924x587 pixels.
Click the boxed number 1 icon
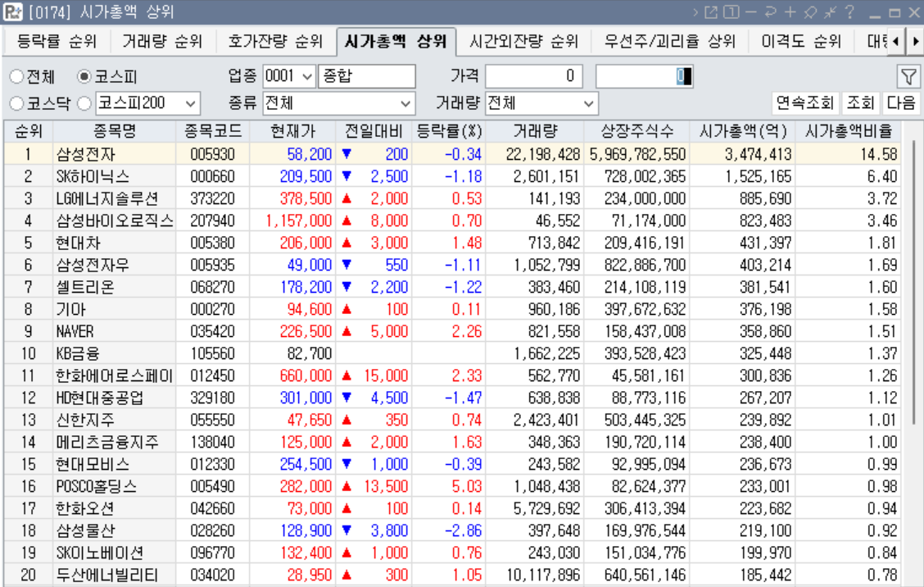coord(731,11)
